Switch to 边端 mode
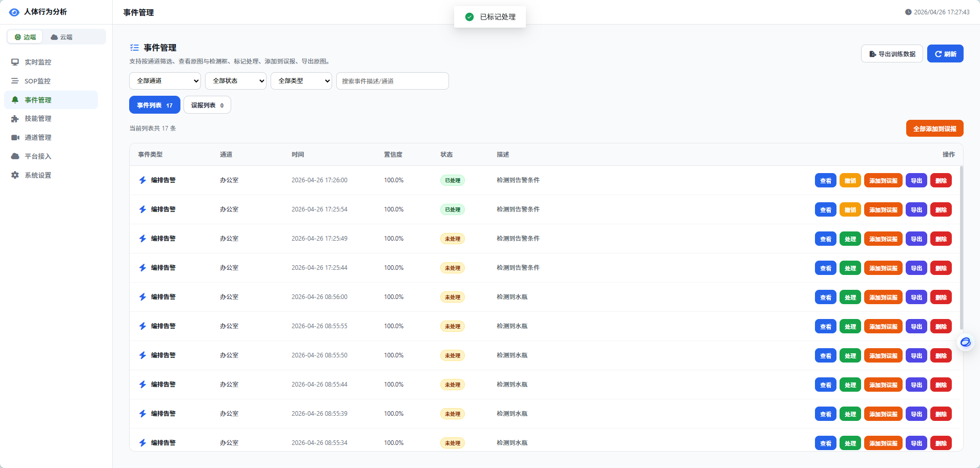Viewport: 980px width, 468px height. (x=25, y=37)
